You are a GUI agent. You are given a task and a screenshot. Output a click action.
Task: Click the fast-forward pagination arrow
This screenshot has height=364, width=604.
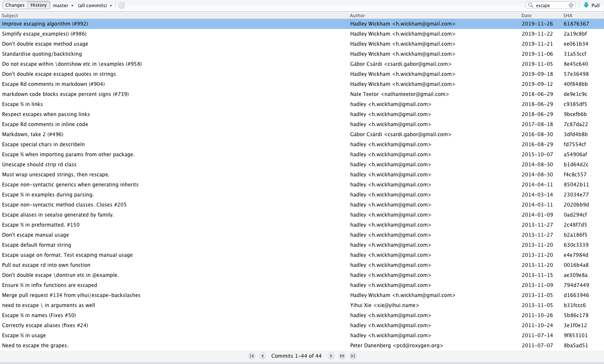(342, 356)
